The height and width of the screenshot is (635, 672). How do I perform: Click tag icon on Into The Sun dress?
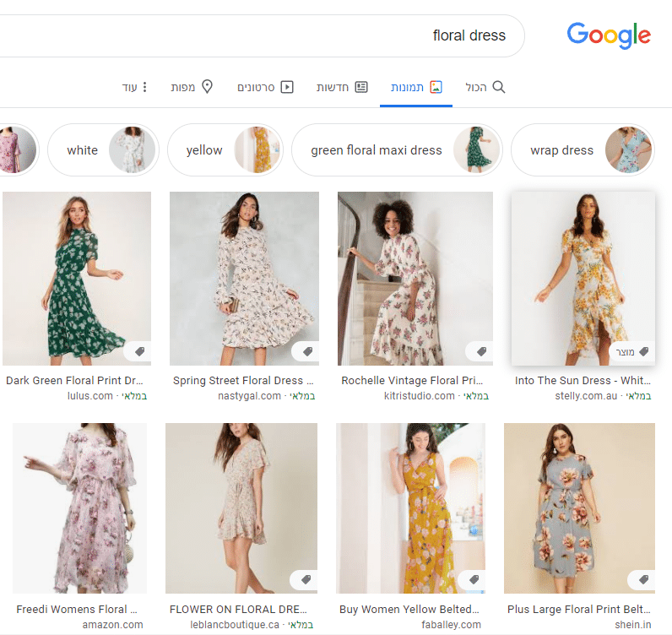(643, 351)
